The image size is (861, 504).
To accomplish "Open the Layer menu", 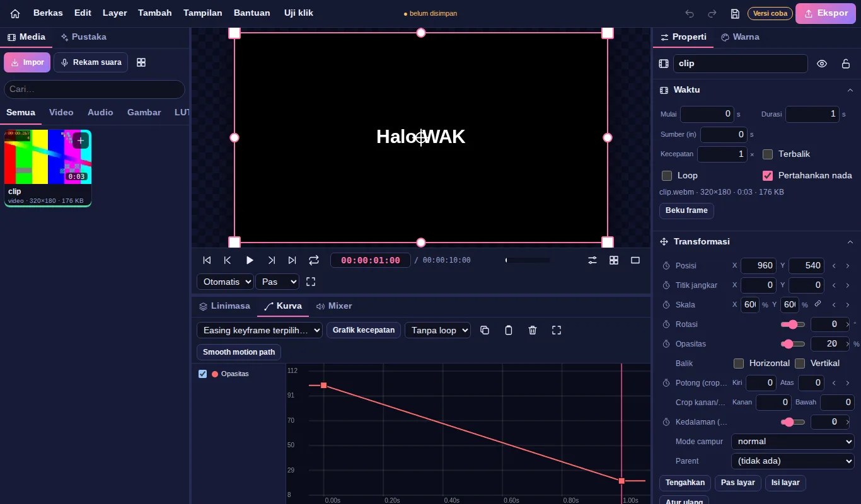I will (115, 13).
